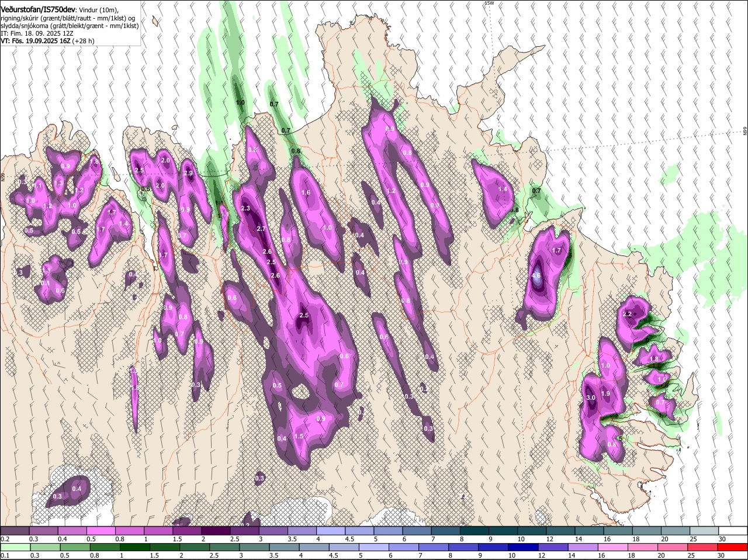Click the lavender 4.5 swatch in upper legend

point(359,530)
